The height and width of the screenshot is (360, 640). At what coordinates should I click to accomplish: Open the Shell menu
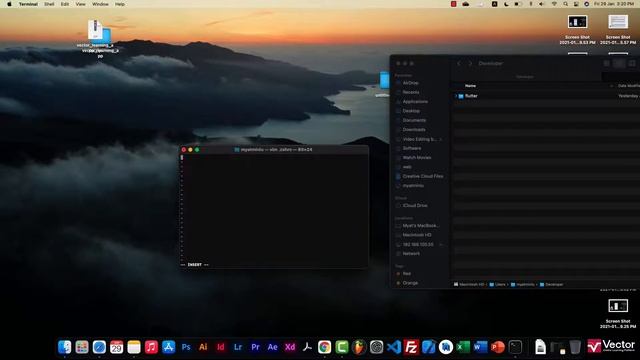pos(49,4)
